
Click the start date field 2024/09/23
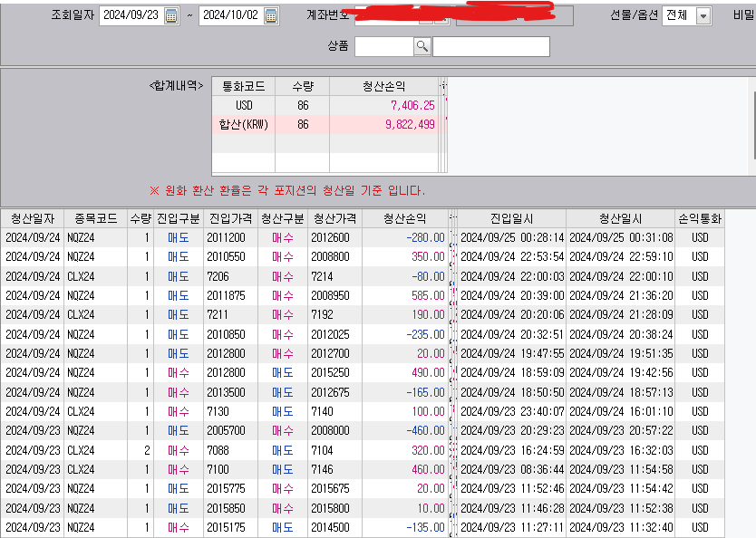tap(130, 16)
